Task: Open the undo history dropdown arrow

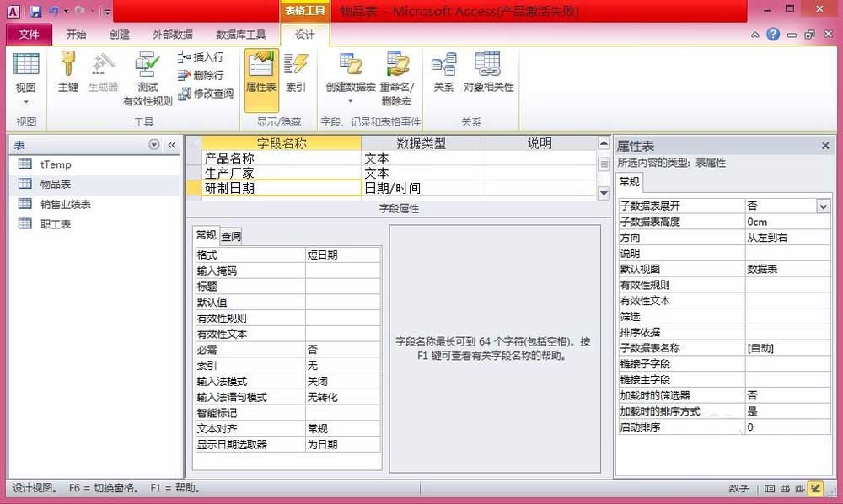Action: (x=66, y=11)
